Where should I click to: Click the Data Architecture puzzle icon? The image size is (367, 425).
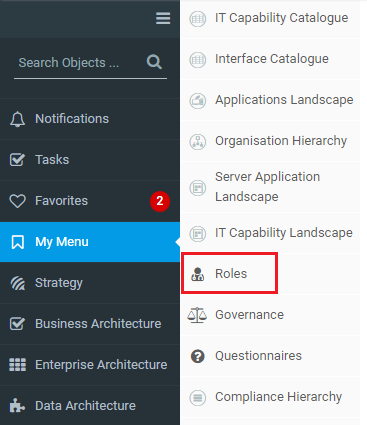click(17, 406)
